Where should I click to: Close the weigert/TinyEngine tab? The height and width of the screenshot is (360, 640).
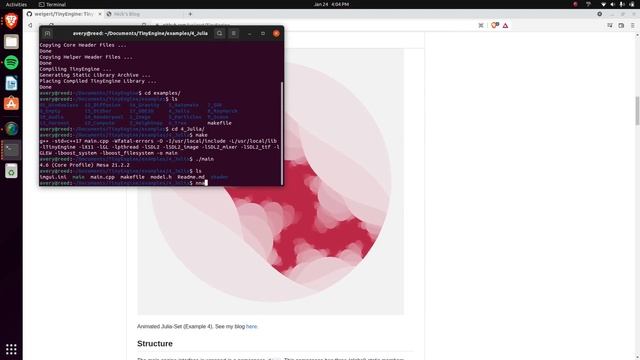pyautogui.click(x=100, y=14)
